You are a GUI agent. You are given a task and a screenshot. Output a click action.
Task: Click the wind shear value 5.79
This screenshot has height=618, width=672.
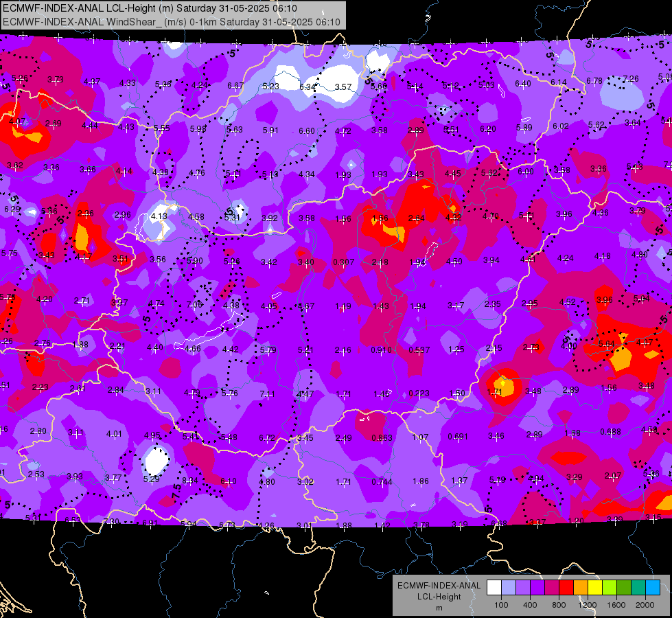pyautogui.click(x=268, y=350)
